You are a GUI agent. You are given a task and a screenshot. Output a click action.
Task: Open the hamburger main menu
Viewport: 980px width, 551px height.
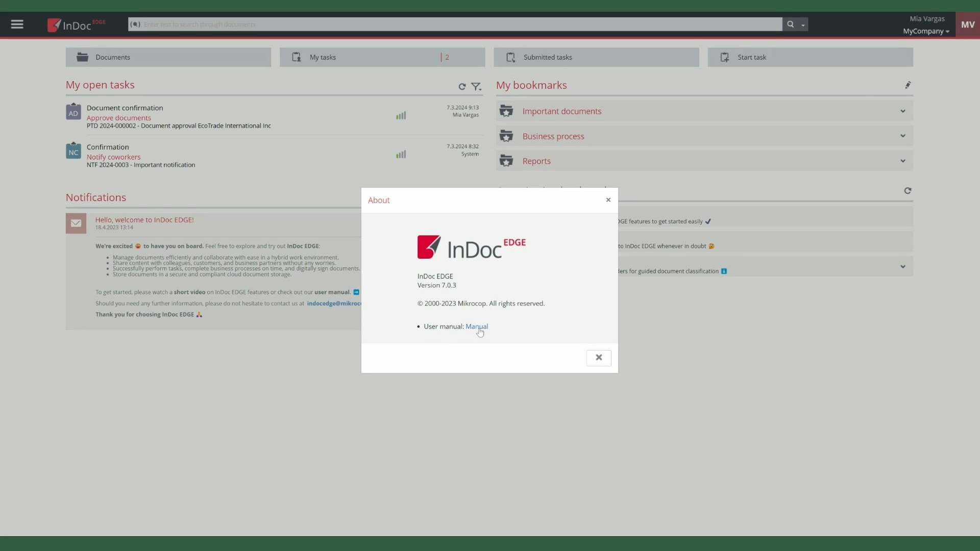[17, 24]
